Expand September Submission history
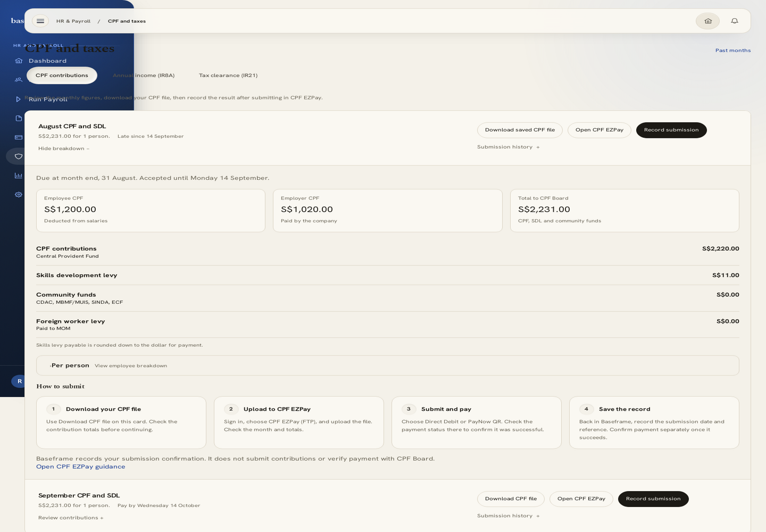766x532 pixels. pyautogui.click(x=508, y=516)
